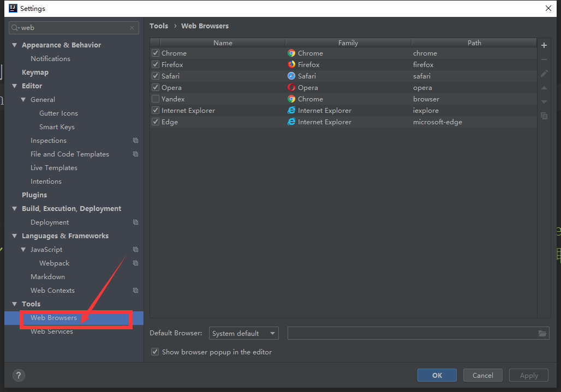Sort by the Family column header
The width and height of the screenshot is (561, 392).
348,43
